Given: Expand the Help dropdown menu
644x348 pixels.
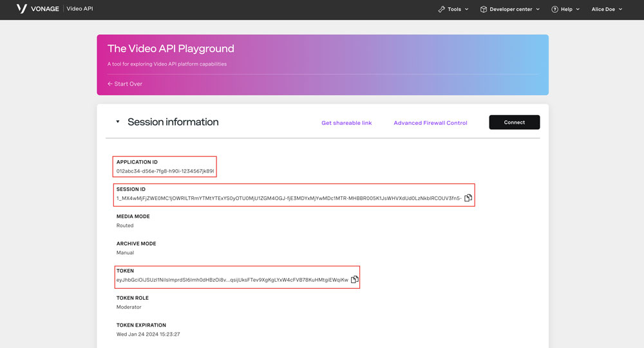Looking at the screenshot, I should coord(565,9).
